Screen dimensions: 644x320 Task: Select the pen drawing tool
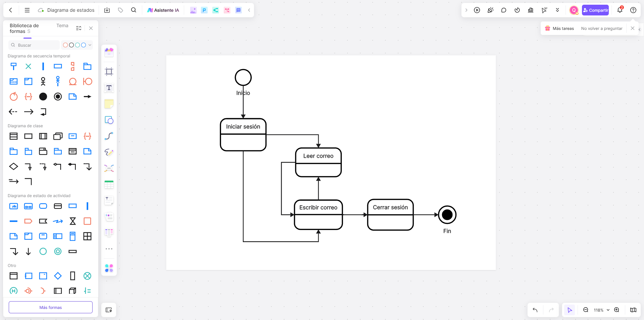coord(109,152)
